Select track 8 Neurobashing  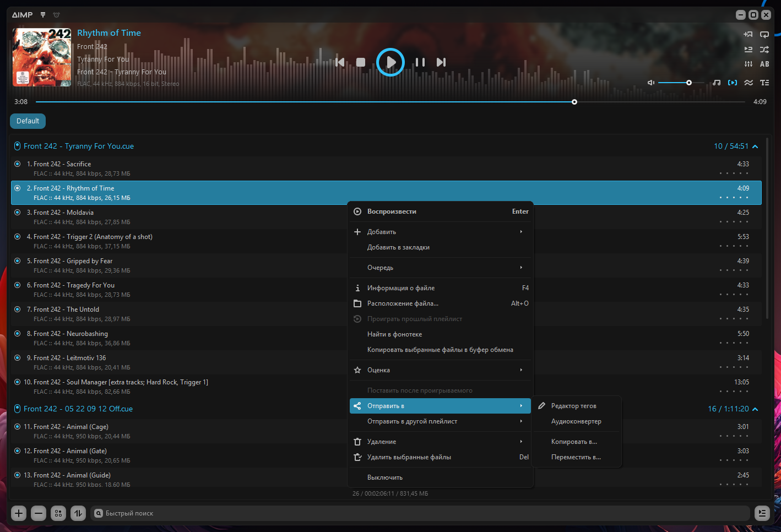(386, 338)
